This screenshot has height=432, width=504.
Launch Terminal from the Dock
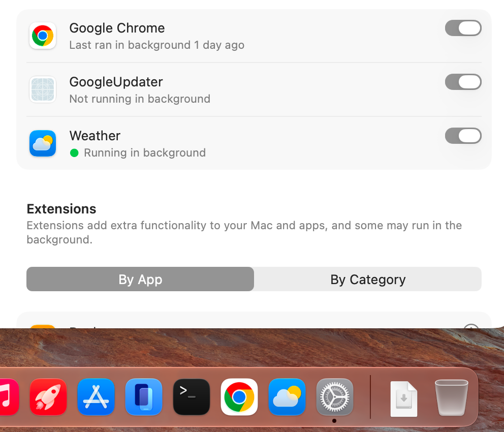coord(192,397)
